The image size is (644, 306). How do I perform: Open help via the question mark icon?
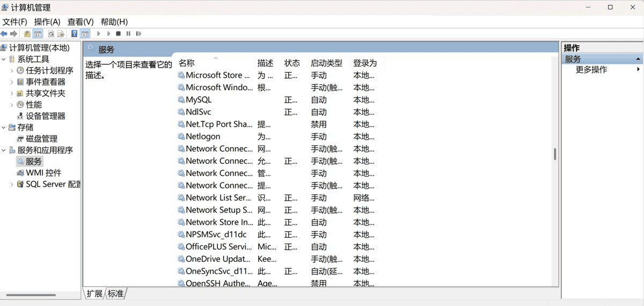click(75, 34)
